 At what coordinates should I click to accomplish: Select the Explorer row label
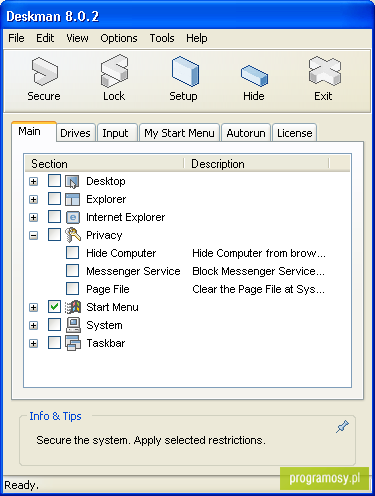pyautogui.click(x=106, y=199)
